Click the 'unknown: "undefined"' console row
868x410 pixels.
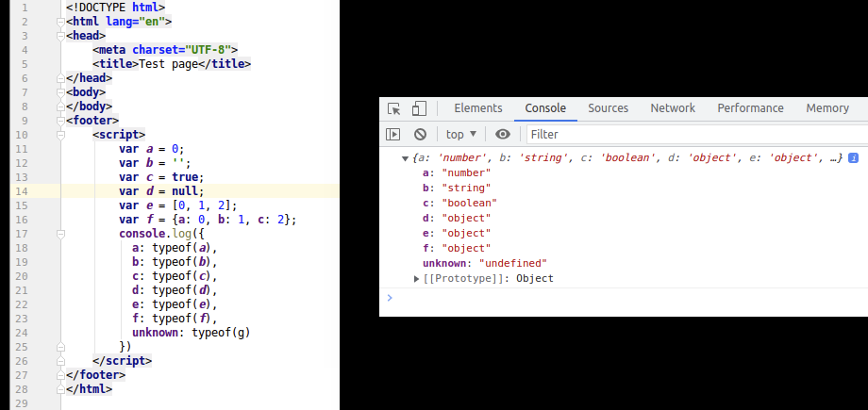[x=485, y=263]
